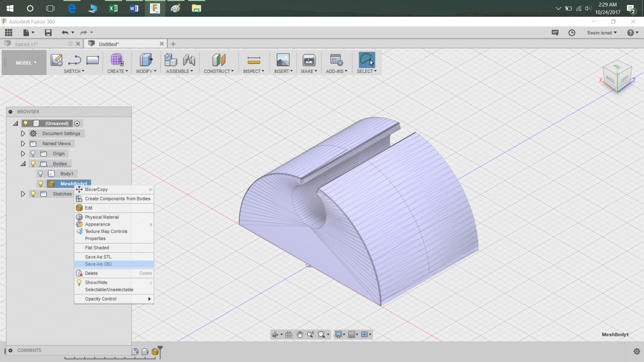The image size is (644, 362).
Task: Close the Untitled document tab
Action: click(162, 44)
